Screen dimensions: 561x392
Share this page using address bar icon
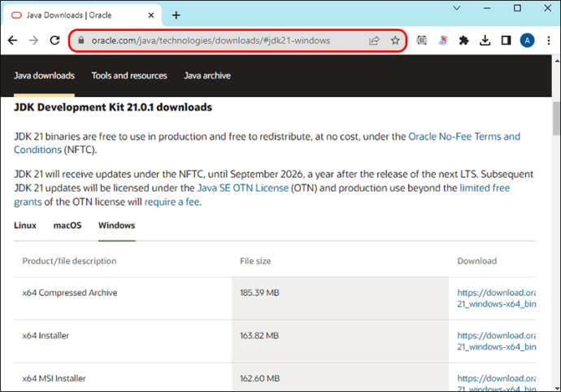[374, 41]
